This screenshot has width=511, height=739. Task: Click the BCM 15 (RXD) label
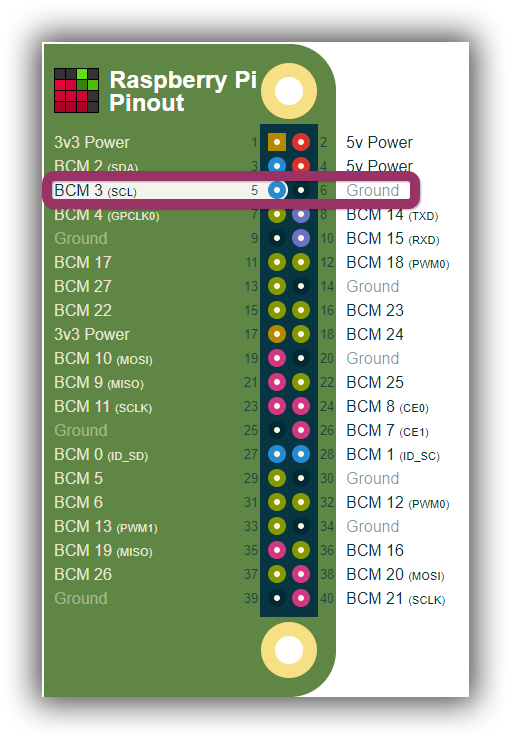click(393, 238)
